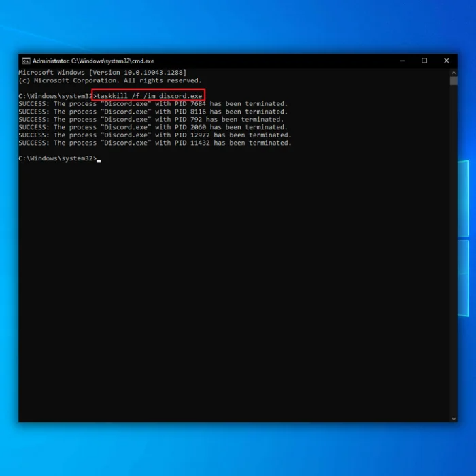The height and width of the screenshot is (476, 476).
Task: Click the '(c) Microsoft Corporation. All rights reserved.' line
Action: tap(110, 80)
